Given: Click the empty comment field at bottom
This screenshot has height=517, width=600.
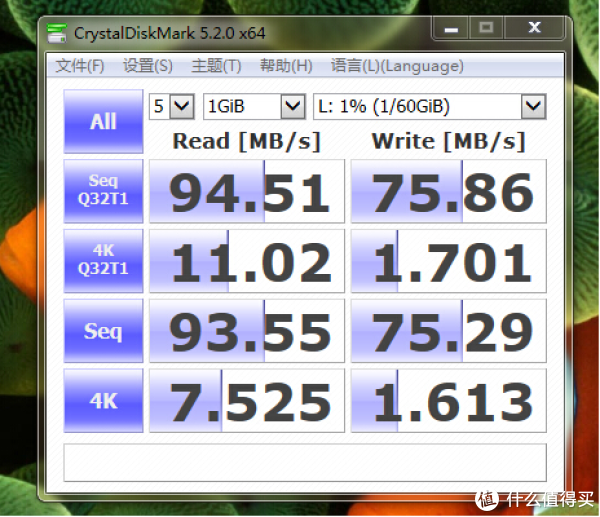Looking at the screenshot, I should tap(305, 463).
